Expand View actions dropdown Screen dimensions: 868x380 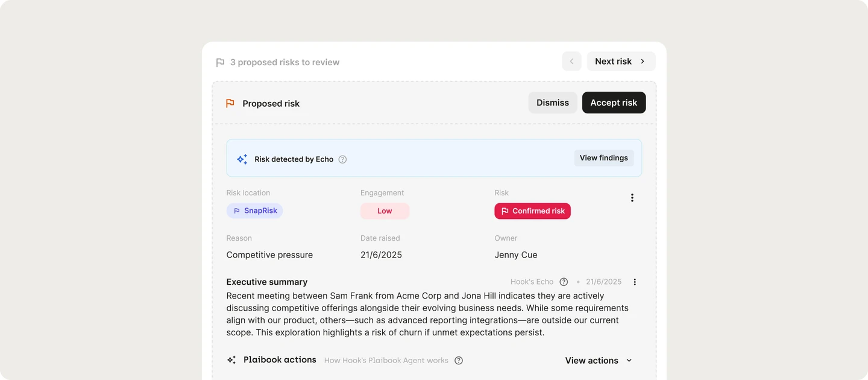[x=599, y=361]
